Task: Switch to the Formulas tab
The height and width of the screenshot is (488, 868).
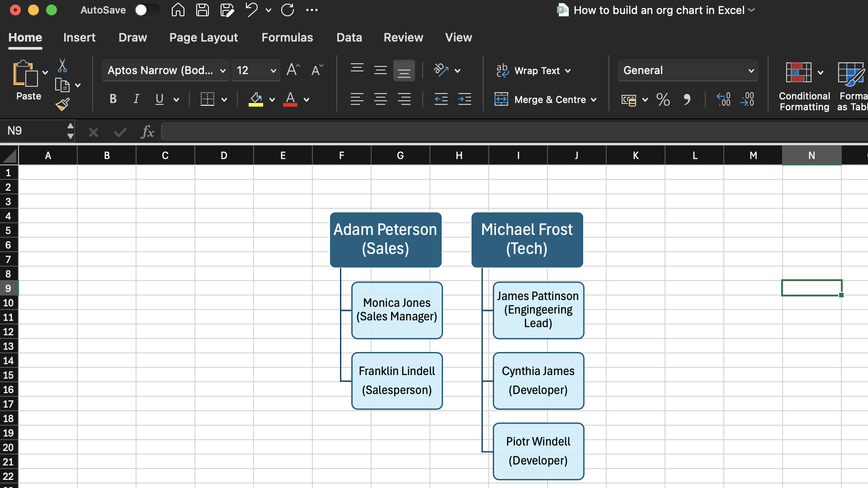Action: 287,38
